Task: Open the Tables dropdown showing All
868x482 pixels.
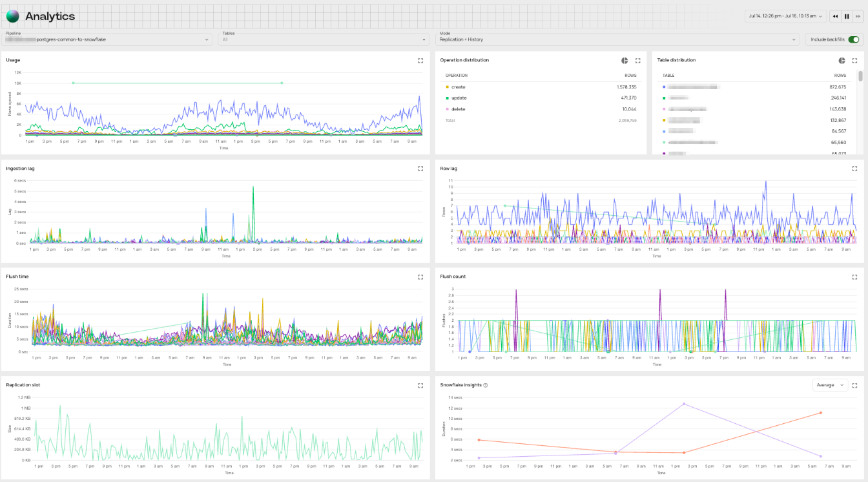Action: tap(323, 39)
